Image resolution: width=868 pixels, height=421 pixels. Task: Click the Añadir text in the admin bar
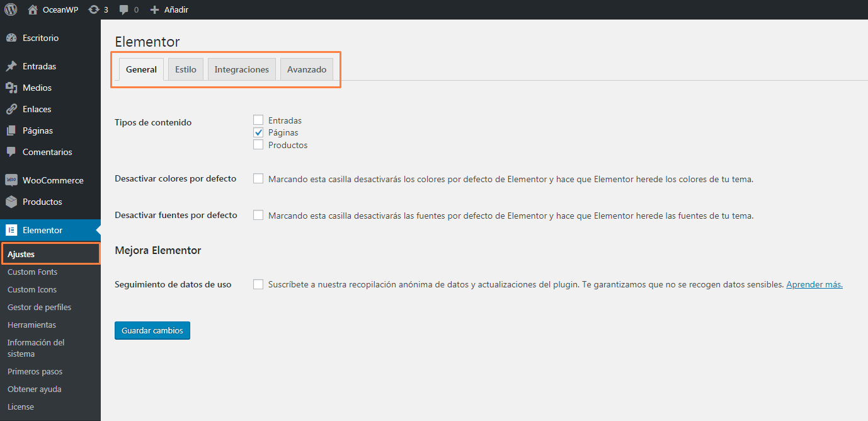coord(176,9)
